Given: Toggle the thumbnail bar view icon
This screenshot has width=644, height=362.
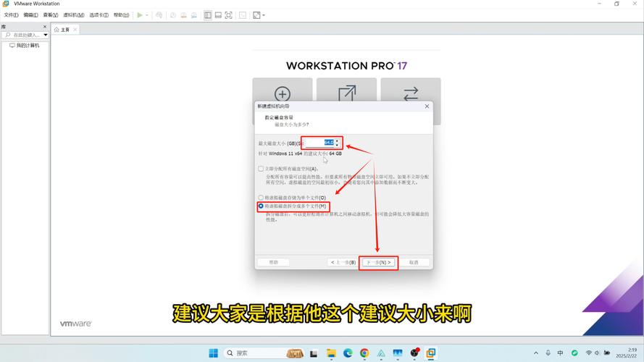Looking at the screenshot, I should click(x=218, y=15).
